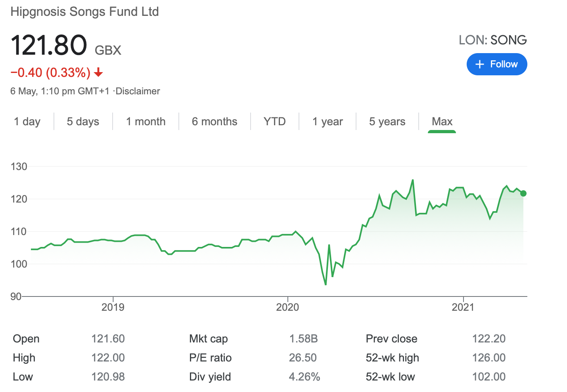Switch to the 1 month tab
Viewport: 567px width, 392px height.
[x=146, y=121]
